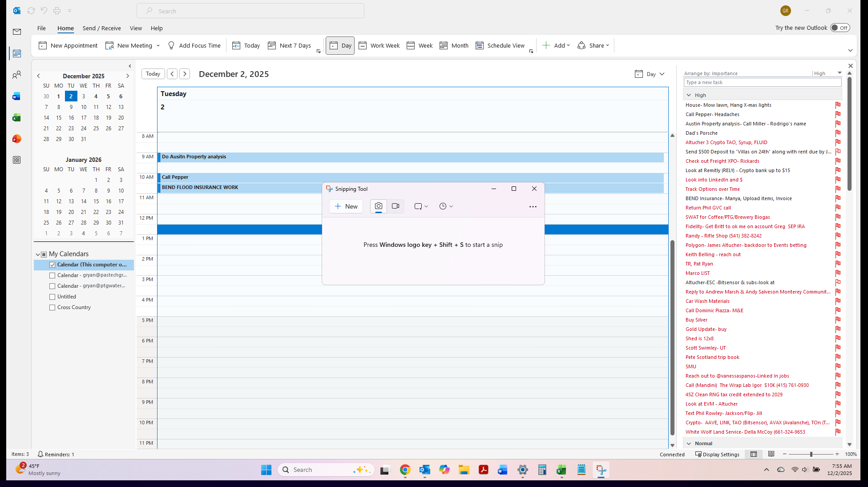
Task: Open the File menu
Action: click(41, 28)
